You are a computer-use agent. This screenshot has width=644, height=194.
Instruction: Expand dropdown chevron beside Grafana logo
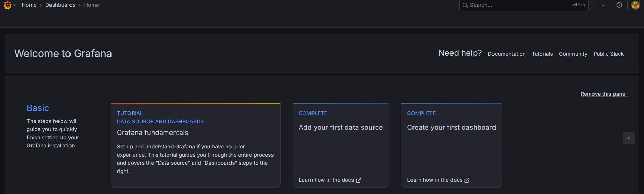(x=15, y=5)
